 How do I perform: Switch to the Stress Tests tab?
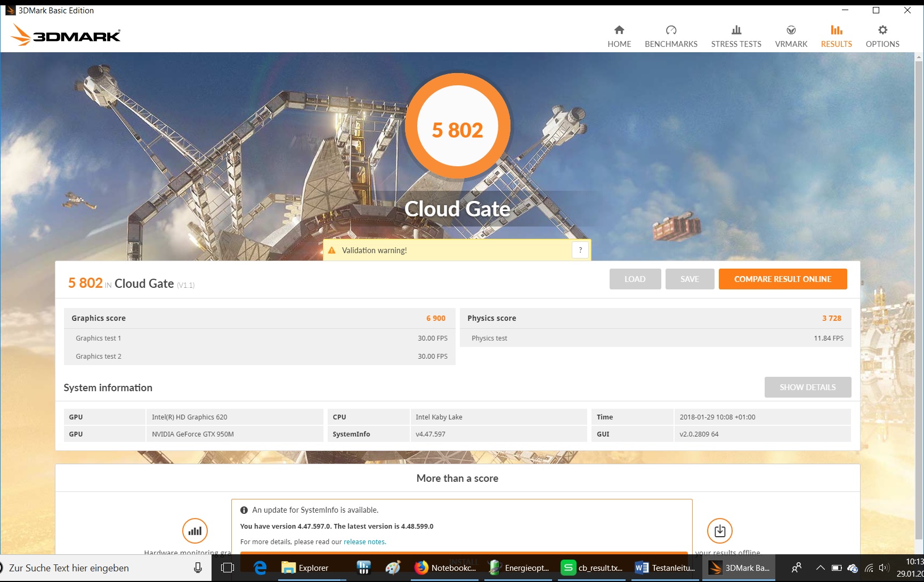736,36
